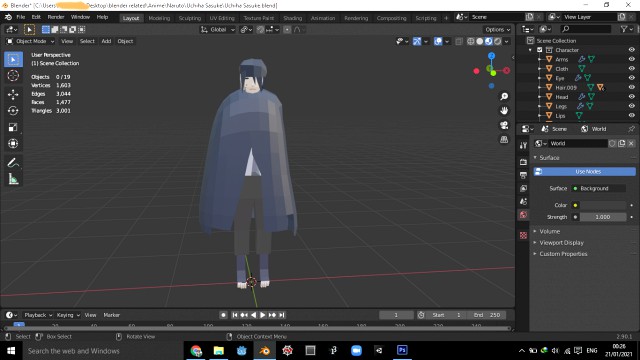Open the Scene properties tab
Viewport: 640px width, 360px height.
point(523,201)
